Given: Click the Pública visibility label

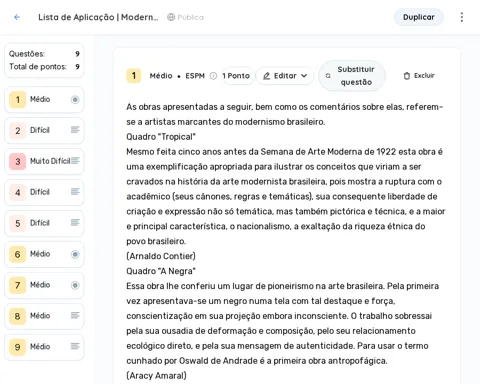Looking at the screenshot, I should click(x=190, y=17).
